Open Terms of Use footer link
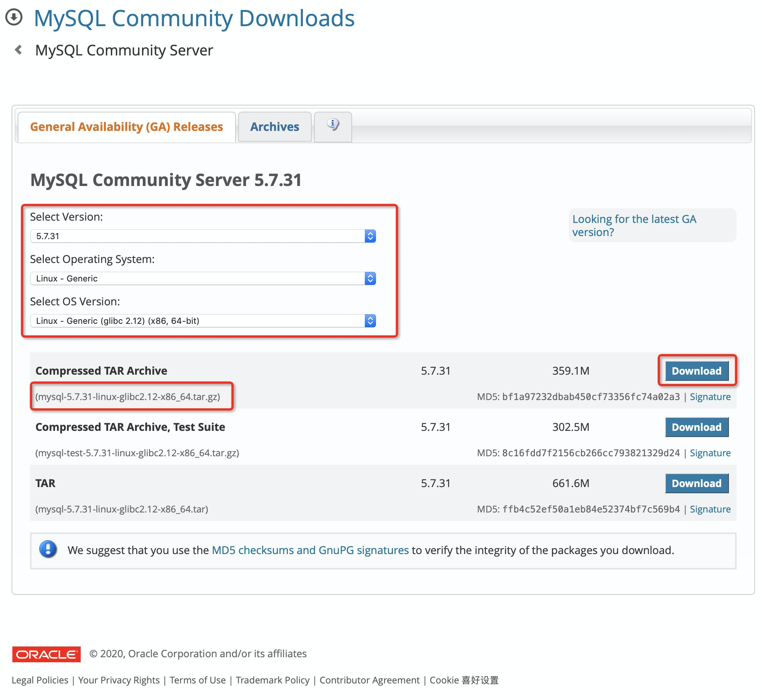The image size is (762, 700). (197, 680)
